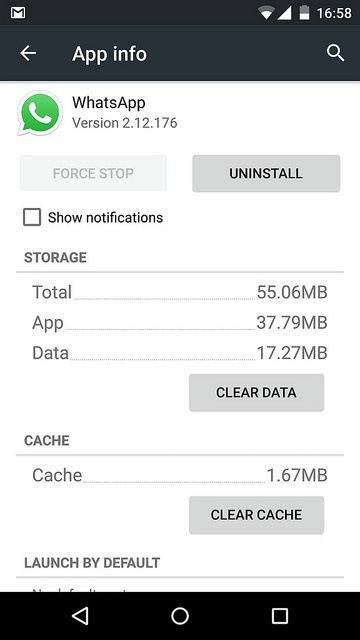The width and height of the screenshot is (360, 640).
Task: Tap the CLEAR DATA button
Action: coord(256,392)
